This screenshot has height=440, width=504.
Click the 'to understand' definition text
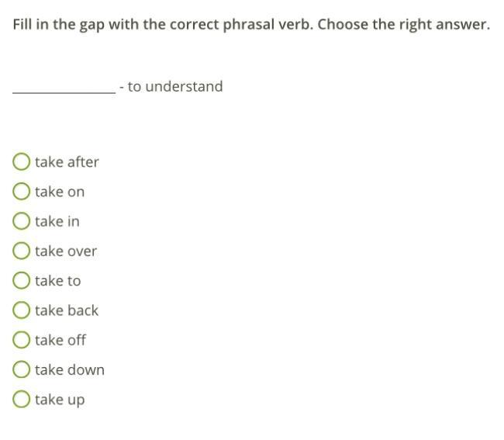pyautogui.click(x=174, y=86)
